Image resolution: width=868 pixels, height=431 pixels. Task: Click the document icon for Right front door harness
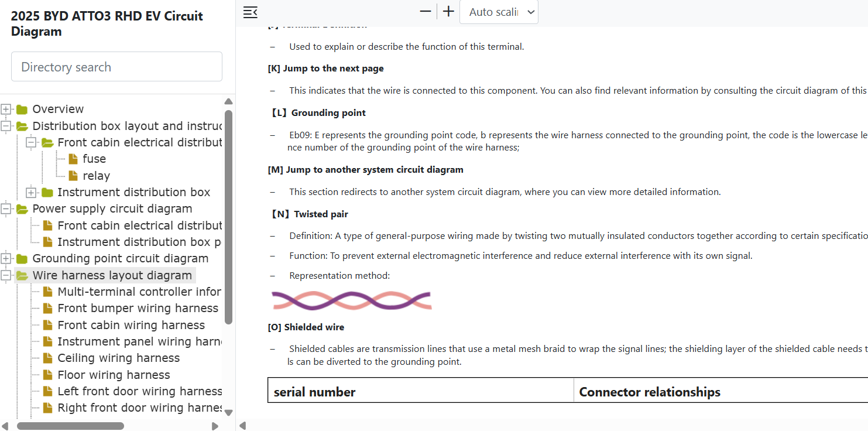click(48, 408)
